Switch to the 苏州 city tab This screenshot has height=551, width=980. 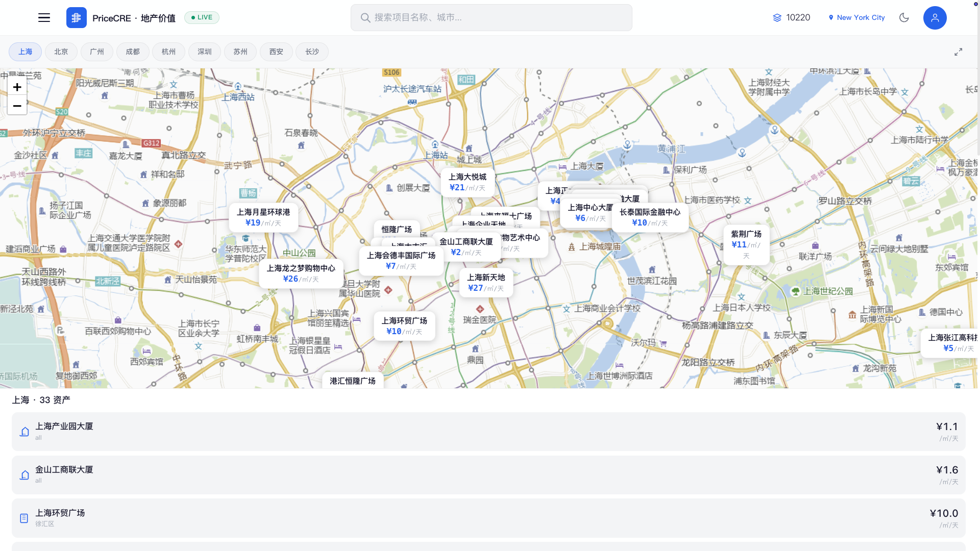point(240,52)
